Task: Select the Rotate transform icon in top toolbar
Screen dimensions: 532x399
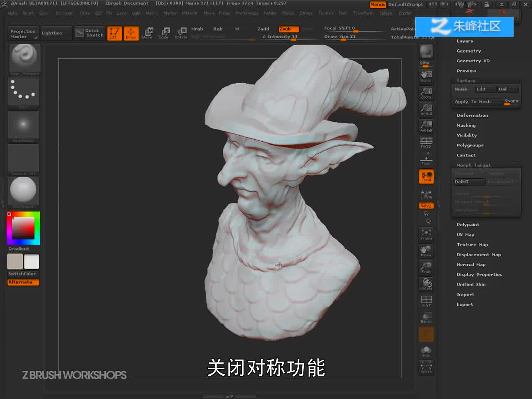Action: (x=181, y=33)
